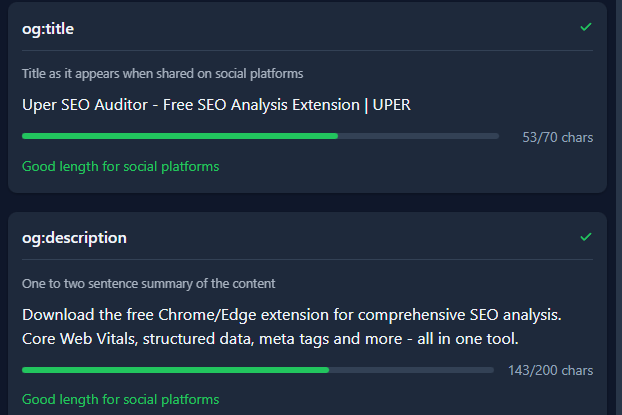
Task: Click 'One to two sentence summary' hint
Action: pos(148,283)
